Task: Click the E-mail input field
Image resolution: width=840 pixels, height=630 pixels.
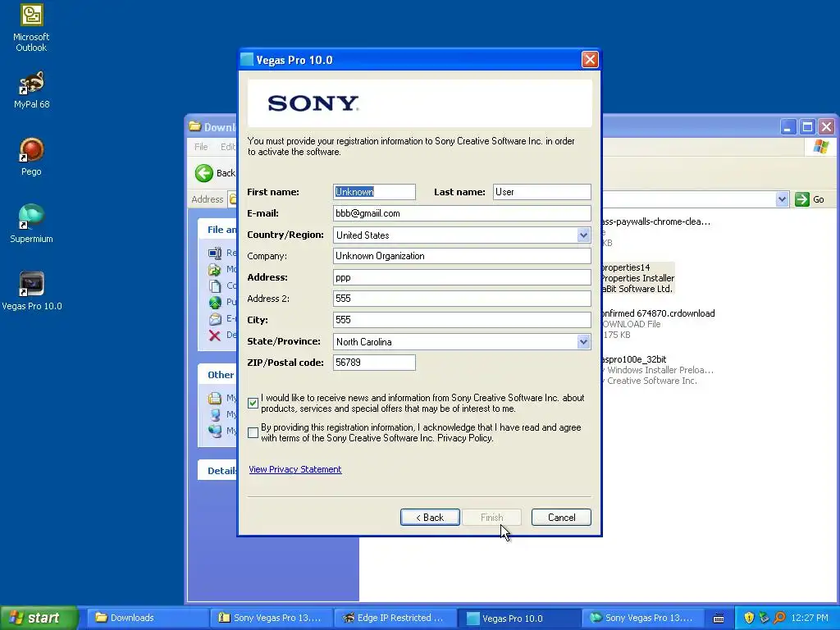Action: [x=462, y=213]
